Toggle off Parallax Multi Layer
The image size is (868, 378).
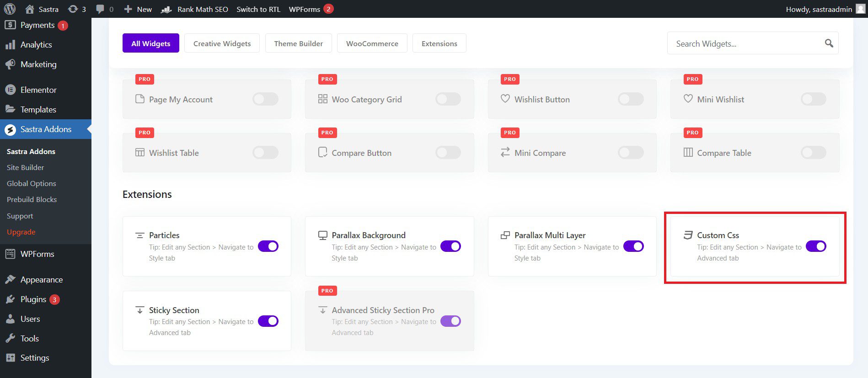click(633, 246)
